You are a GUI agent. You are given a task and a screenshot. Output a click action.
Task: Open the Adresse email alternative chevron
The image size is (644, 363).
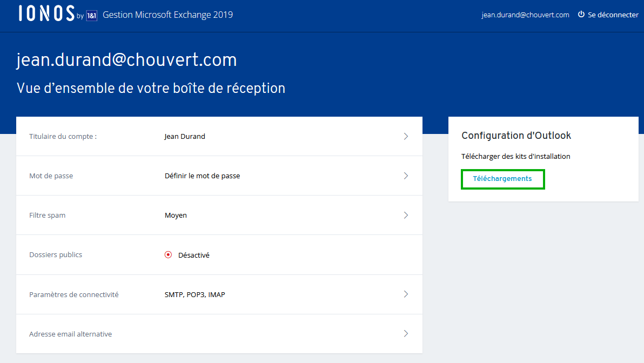point(406,333)
